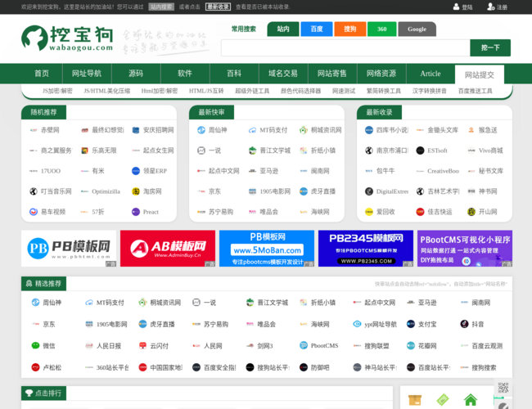Open 网站提交 in the main menu
532x409 pixels.
(x=480, y=74)
